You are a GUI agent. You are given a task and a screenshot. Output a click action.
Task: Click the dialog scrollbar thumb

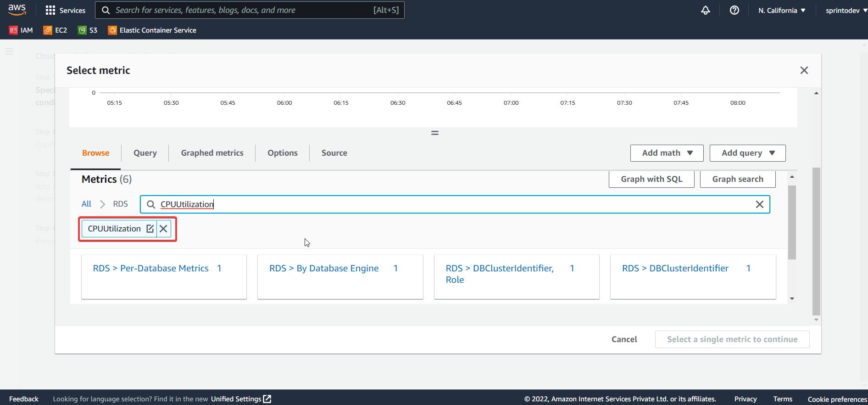(816, 241)
